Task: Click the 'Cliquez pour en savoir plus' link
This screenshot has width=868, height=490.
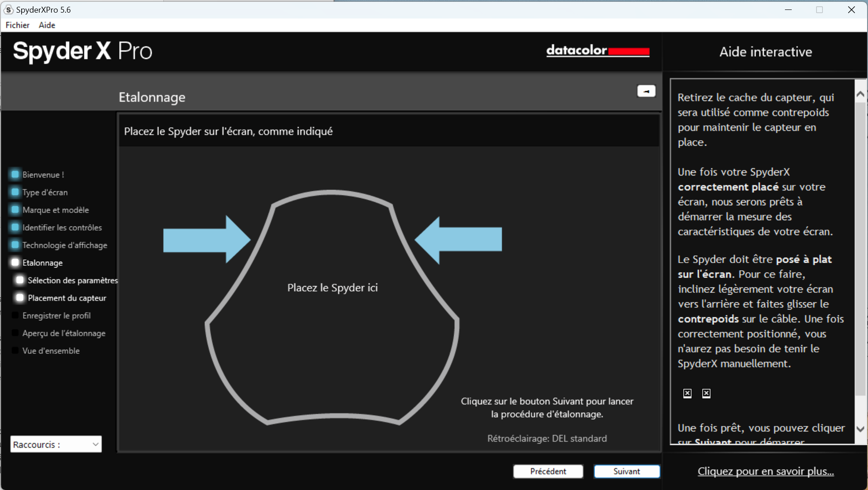Action: click(766, 471)
